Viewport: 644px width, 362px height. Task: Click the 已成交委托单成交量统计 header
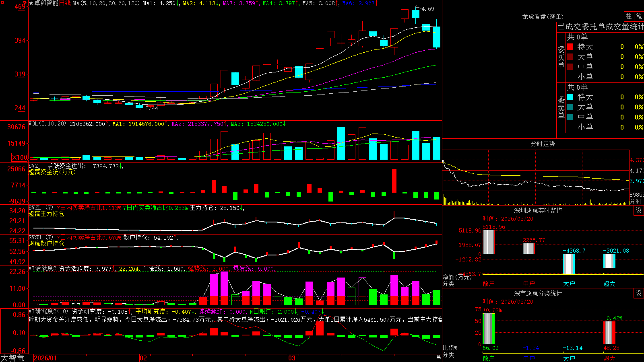601,27
